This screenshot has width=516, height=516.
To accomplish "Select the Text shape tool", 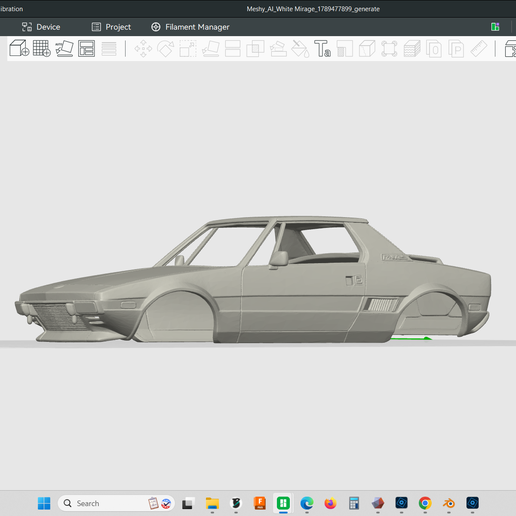I will 322,49.
